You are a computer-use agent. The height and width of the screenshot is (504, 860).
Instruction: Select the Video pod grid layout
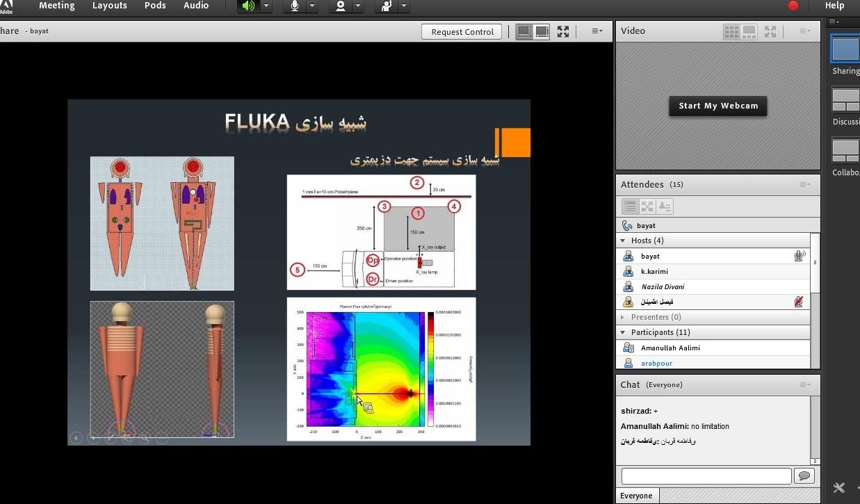[x=731, y=31]
